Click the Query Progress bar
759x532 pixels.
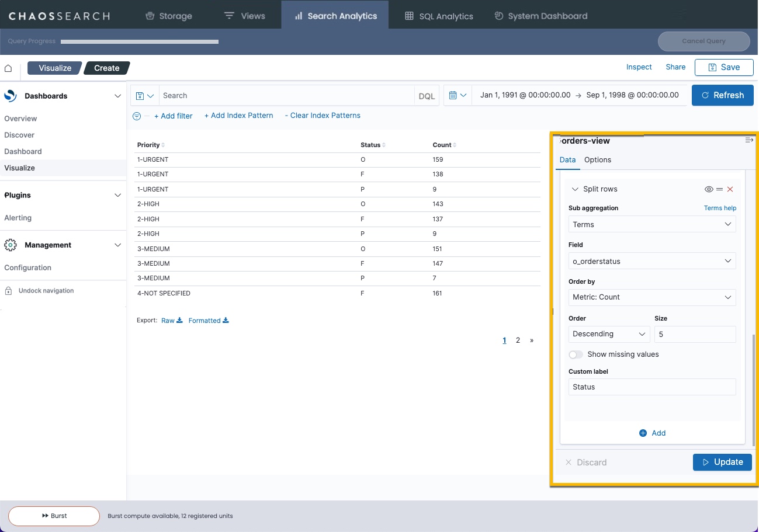(x=140, y=41)
